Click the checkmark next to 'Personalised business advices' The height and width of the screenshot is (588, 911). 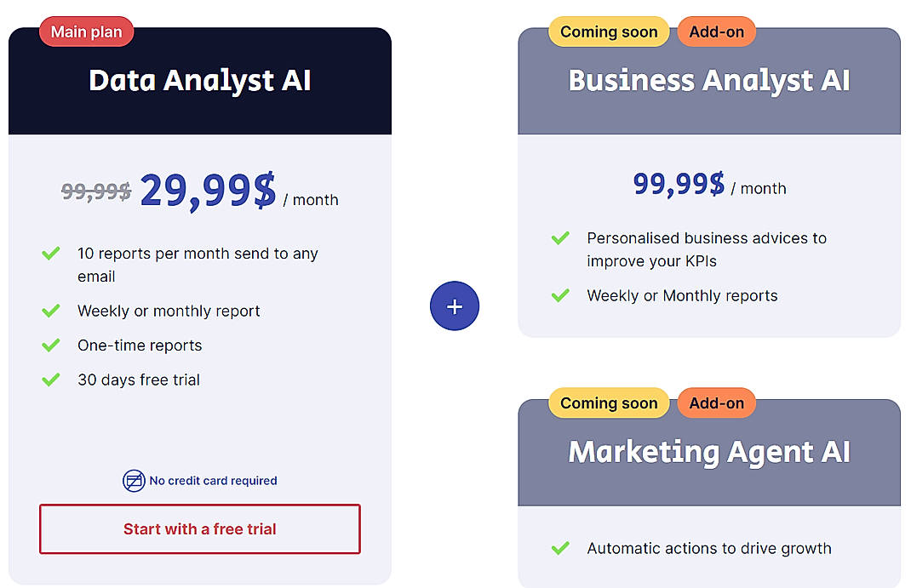561,238
